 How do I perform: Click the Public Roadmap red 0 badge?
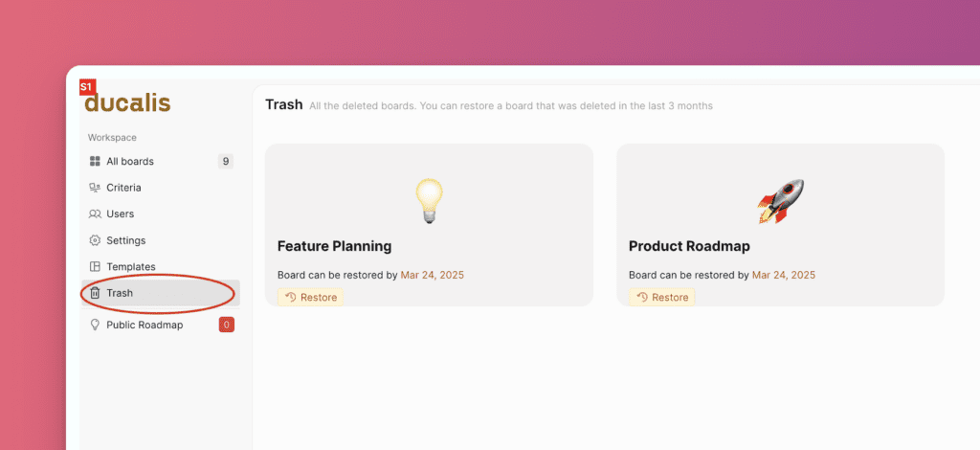(x=227, y=325)
